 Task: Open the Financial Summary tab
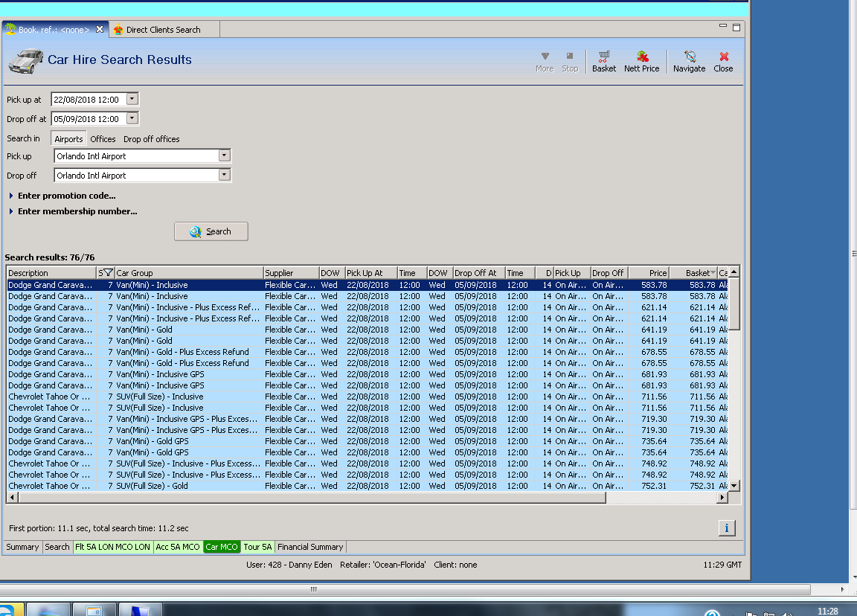click(x=310, y=547)
